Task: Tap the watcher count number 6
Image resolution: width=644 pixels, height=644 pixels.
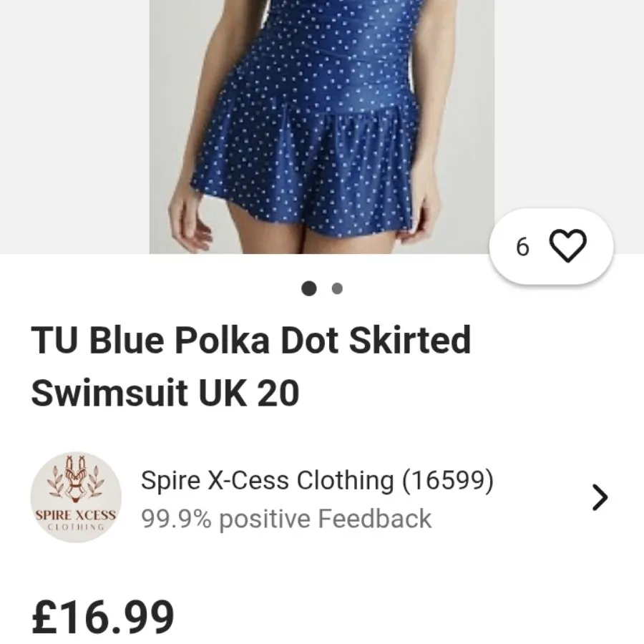Action: [x=522, y=247]
